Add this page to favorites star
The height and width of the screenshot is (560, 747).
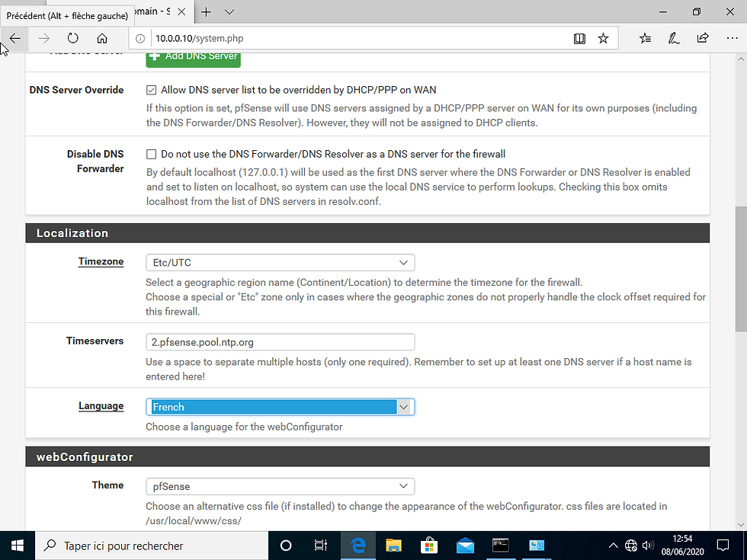(603, 39)
